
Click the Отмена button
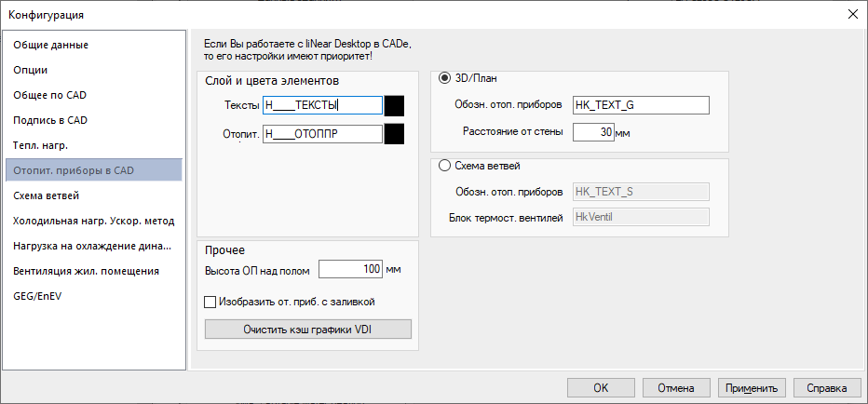pyautogui.click(x=676, y=388)
